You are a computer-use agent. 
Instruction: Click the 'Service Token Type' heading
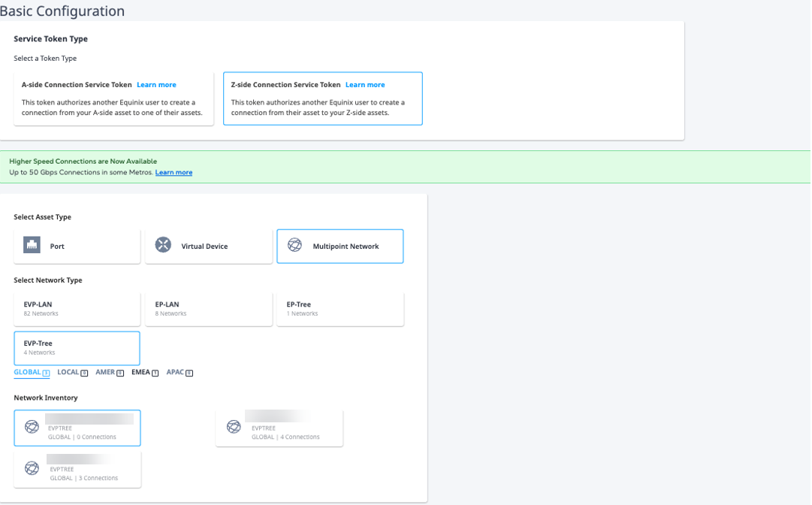coord(51,39)
